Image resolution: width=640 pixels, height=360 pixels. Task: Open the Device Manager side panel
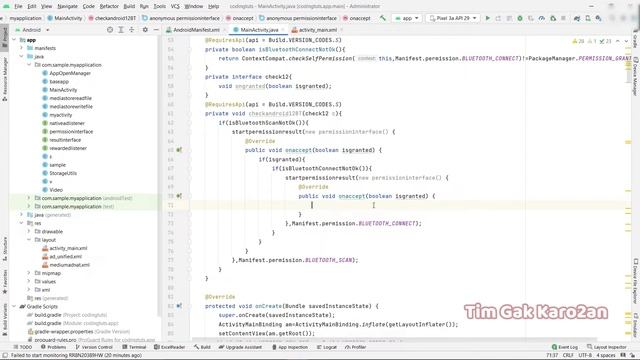pos(636,76)
